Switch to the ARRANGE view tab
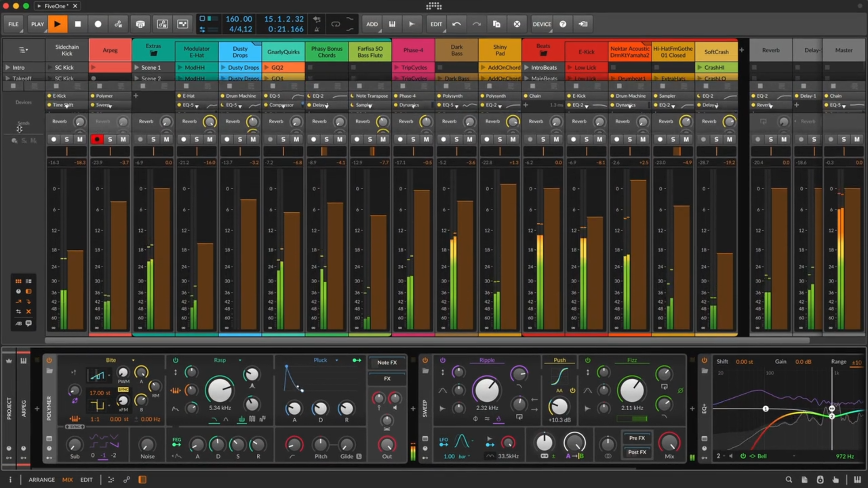 pos(42,480)
